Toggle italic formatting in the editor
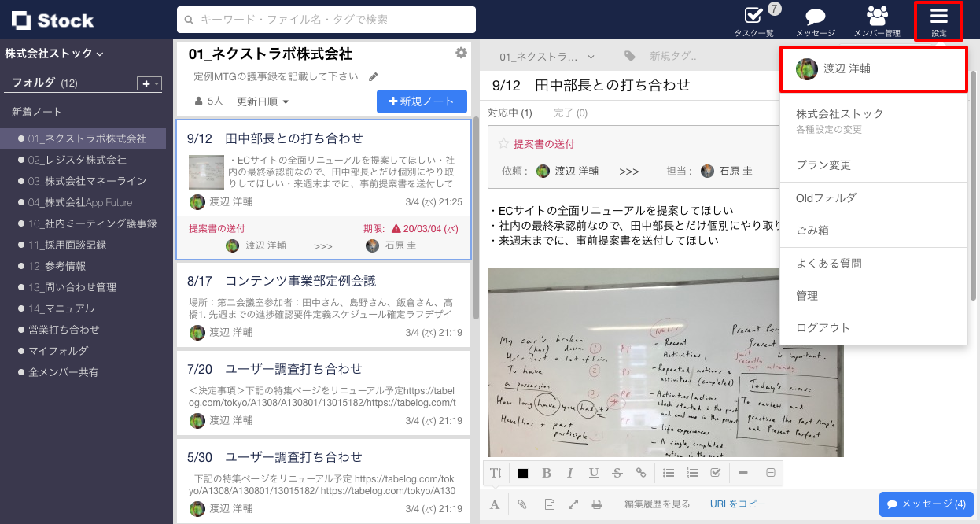This screenshot has height=524, width=980. tap(569, 472)
